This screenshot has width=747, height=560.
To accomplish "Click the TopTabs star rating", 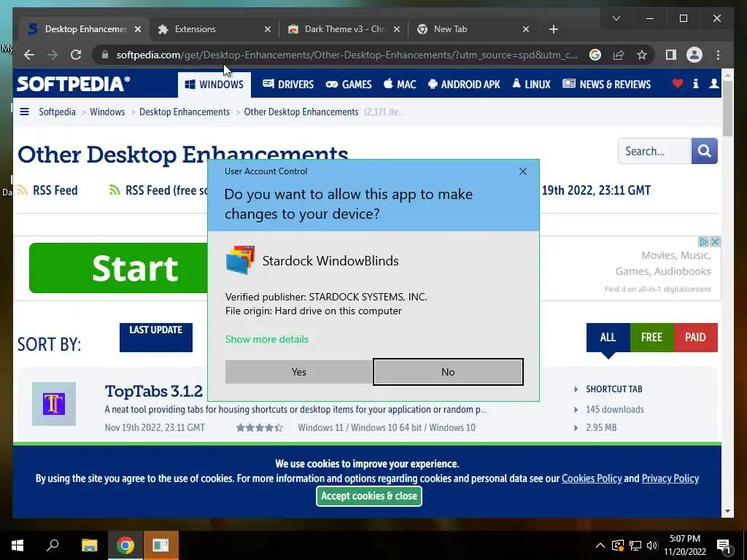I will (259, 427).
